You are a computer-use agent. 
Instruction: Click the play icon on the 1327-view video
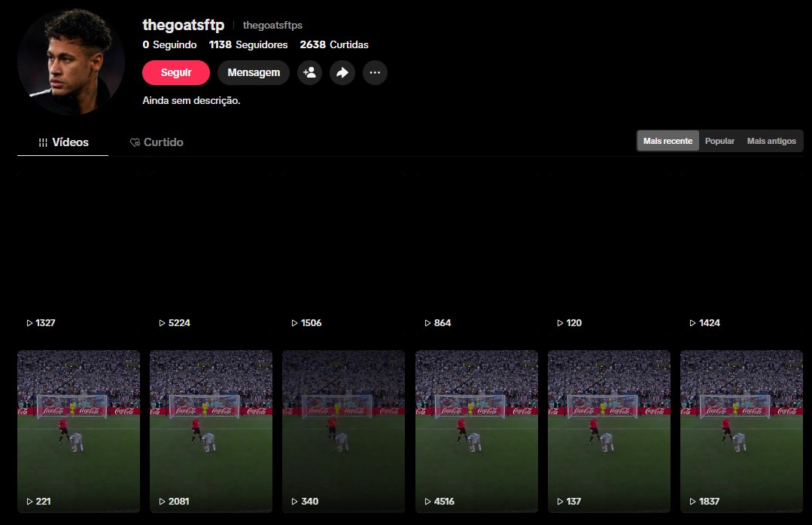click(29, 323)
